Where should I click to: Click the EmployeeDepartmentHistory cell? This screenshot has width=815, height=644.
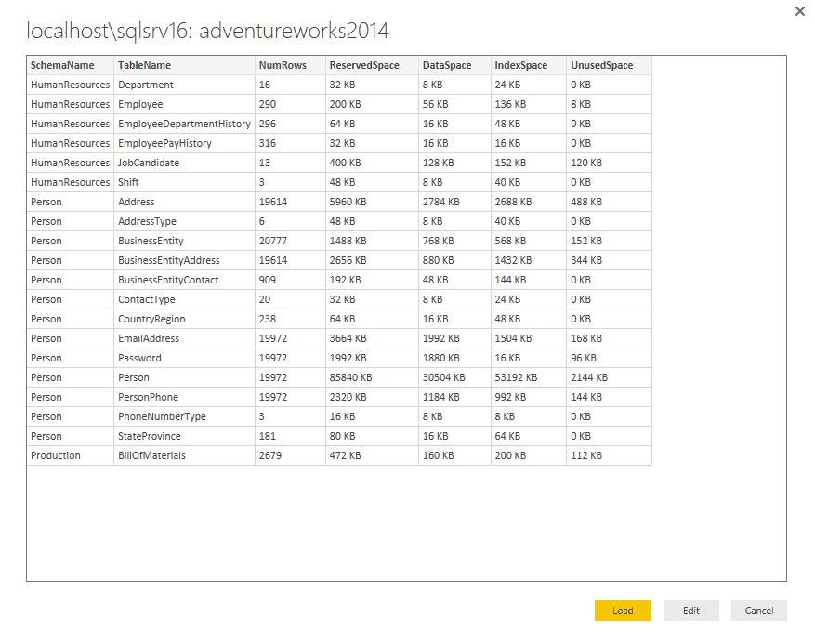click(x=185, y=124)
